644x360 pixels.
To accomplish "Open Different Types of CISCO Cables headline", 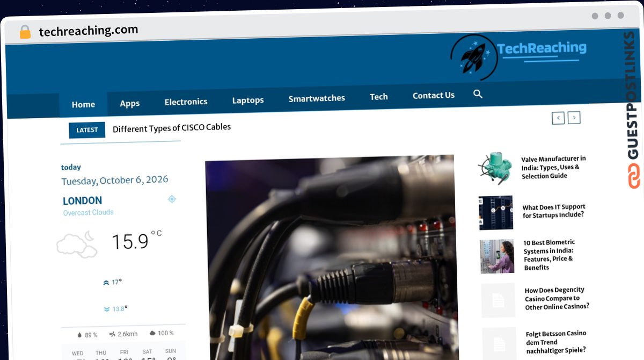I will pos(172,128).
